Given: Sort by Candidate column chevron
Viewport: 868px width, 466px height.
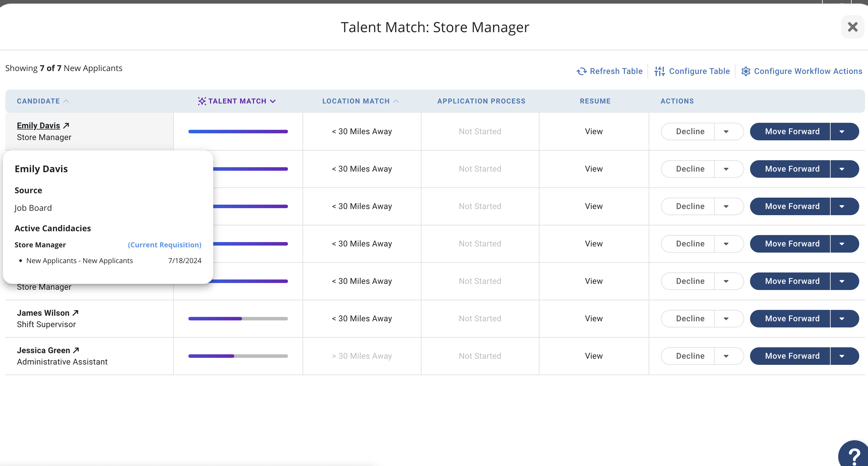Looking at the screenshot, I should click(x=66, y=101).
